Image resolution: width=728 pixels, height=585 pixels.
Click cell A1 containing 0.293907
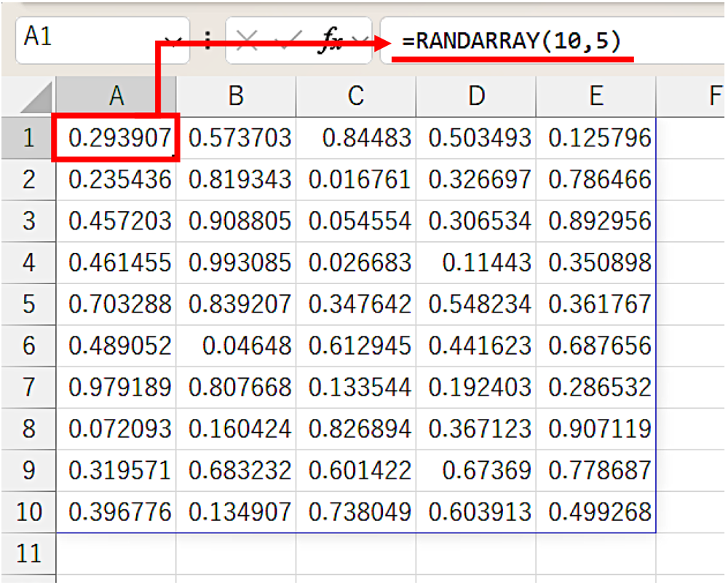pos(116,138)
